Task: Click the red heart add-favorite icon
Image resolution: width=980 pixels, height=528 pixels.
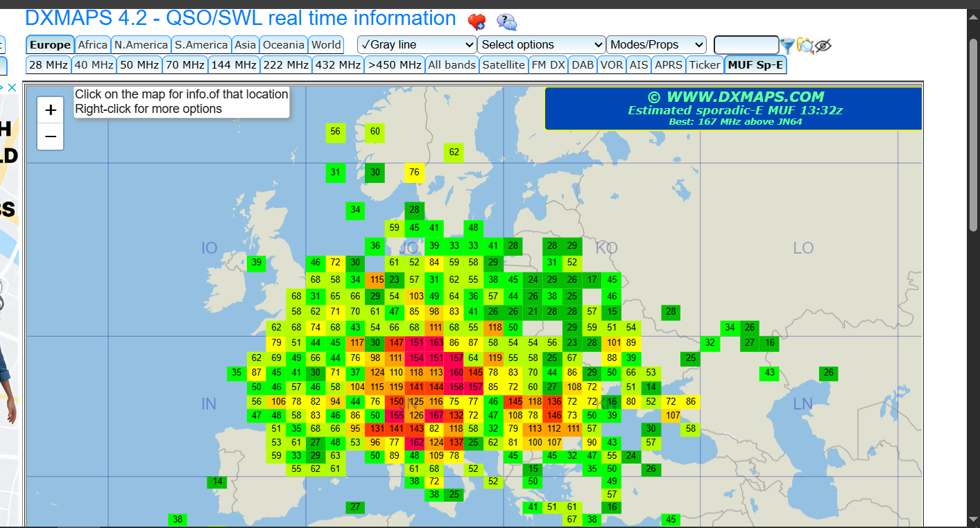Action: click(x=476, y=22)
